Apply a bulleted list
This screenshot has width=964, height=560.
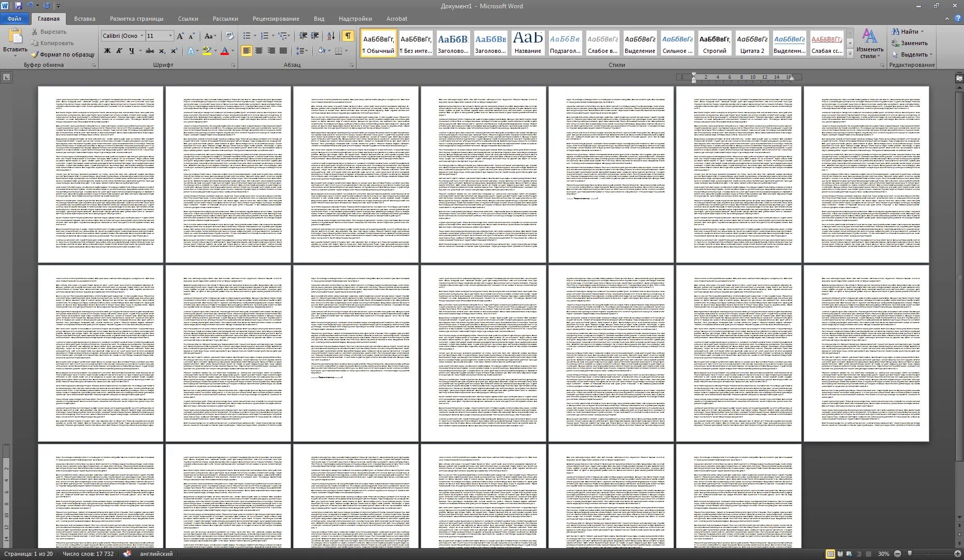[247, 36]
